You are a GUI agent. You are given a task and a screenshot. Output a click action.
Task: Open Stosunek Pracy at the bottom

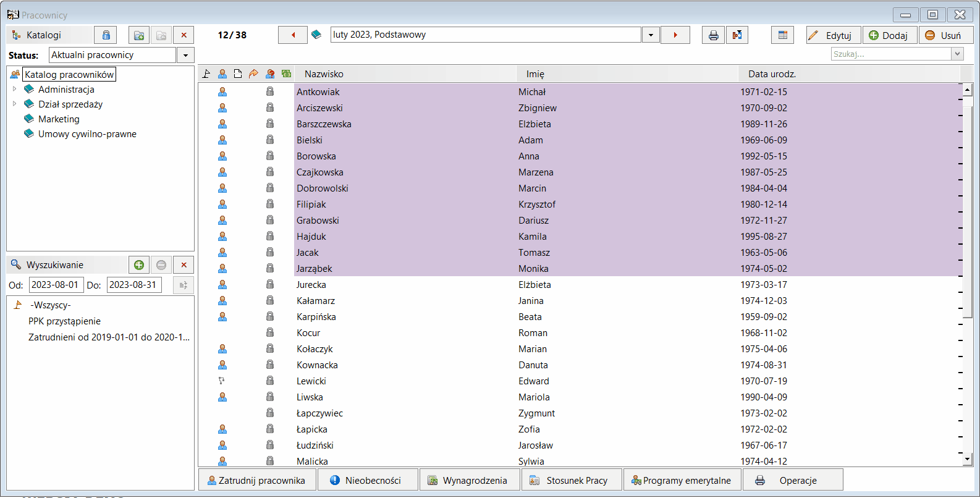[x=572, y=480]
